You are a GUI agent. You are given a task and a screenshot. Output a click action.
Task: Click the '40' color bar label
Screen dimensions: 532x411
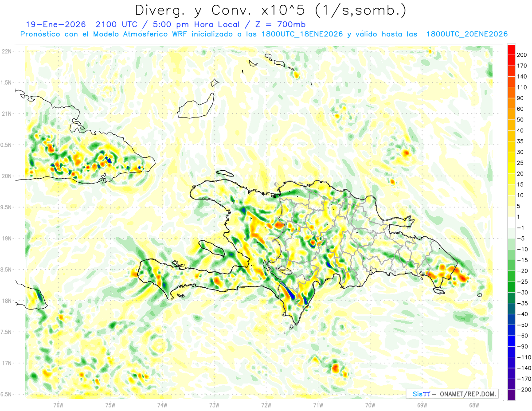pyautogui.click(x=521, y=130)
